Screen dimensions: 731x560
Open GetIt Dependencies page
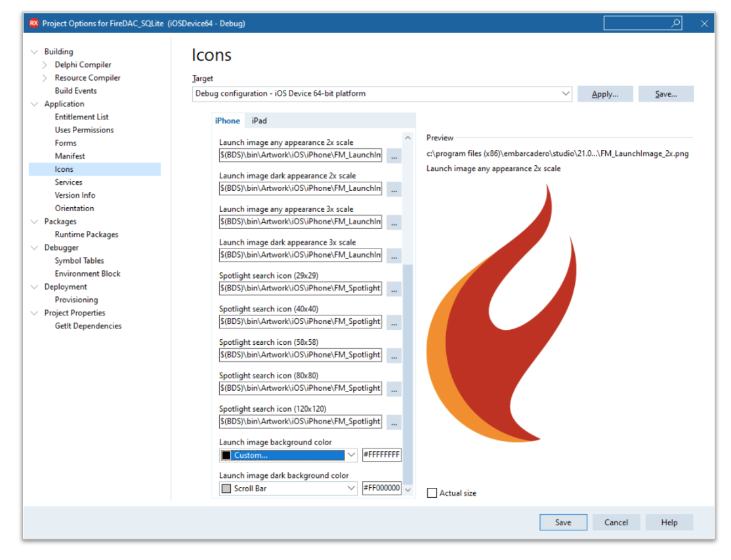(x=88, y=326)
